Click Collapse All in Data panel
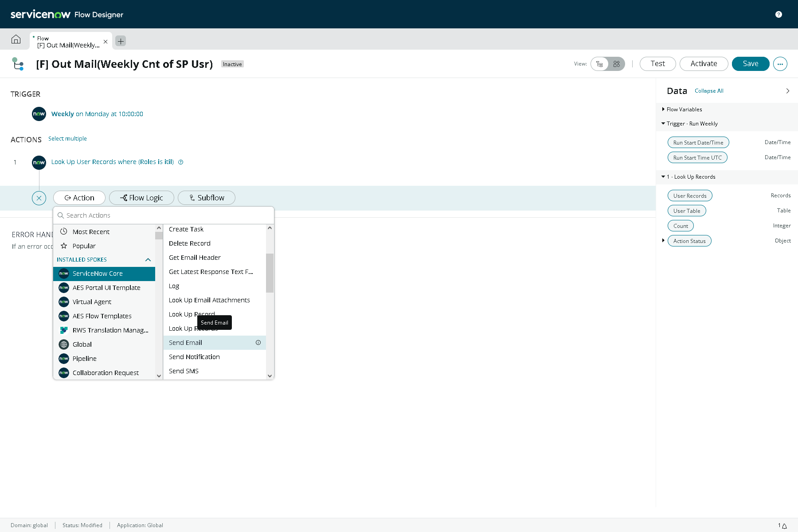 click(709, 91)
